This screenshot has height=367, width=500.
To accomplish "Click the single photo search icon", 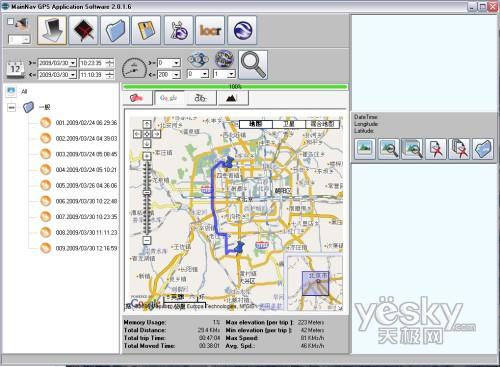I will point(388,149).
